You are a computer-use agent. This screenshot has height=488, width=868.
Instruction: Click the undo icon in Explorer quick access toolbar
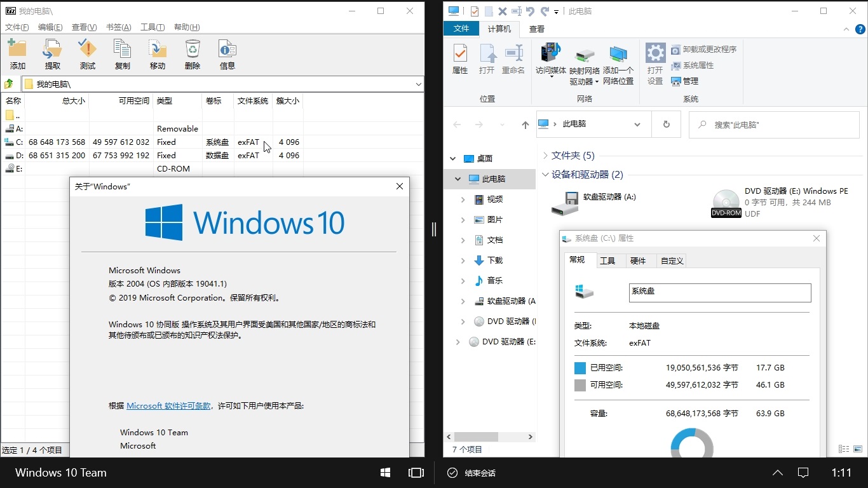tap(531, 11)
